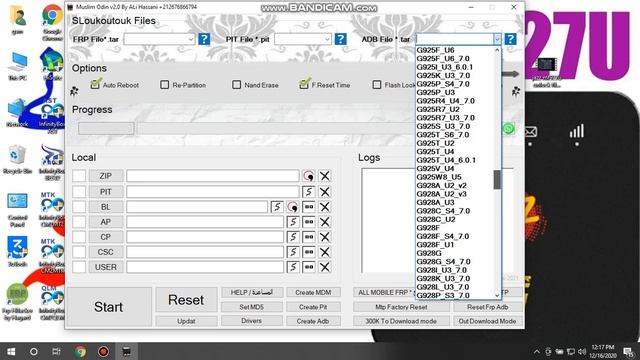Open Chrome from the taskbar

[80, 351]
